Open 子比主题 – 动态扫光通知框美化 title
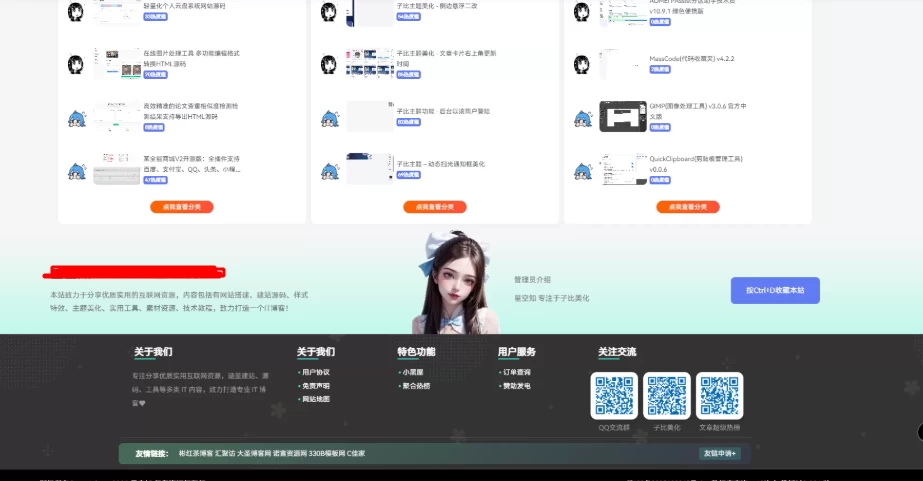 point(441,164)
